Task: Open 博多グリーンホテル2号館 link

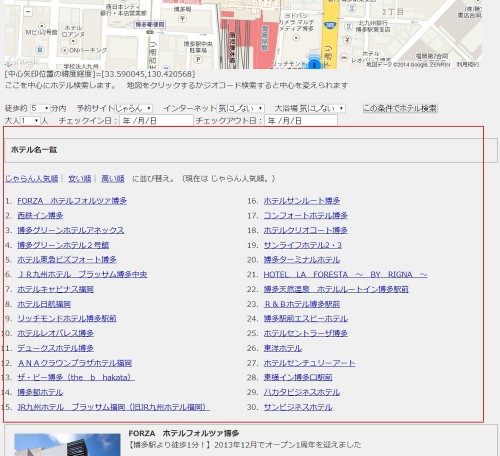Action: (x=63, y=245)
